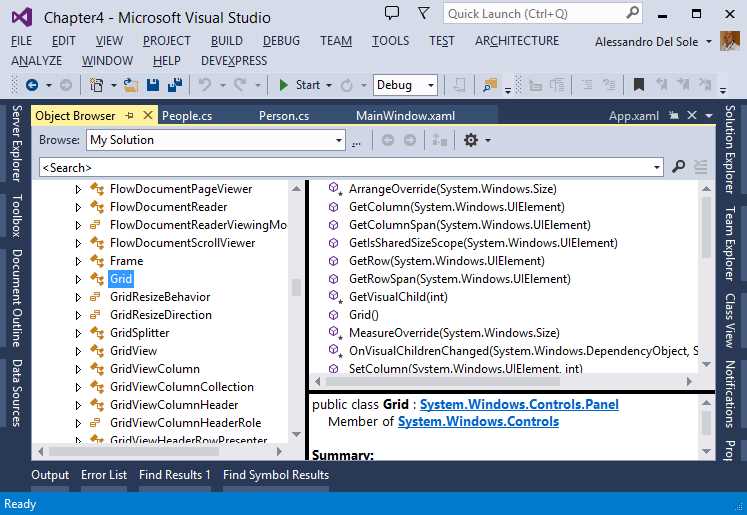
Task: Click the Edit Custom Component Set ellipsis button
Action: pyautogui.click(x=356, y=141)
